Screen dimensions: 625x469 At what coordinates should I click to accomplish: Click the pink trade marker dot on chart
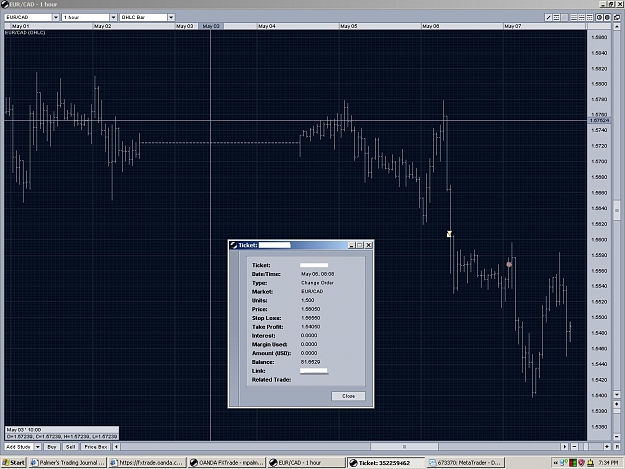pyautogui.click(x=509, y=264)
